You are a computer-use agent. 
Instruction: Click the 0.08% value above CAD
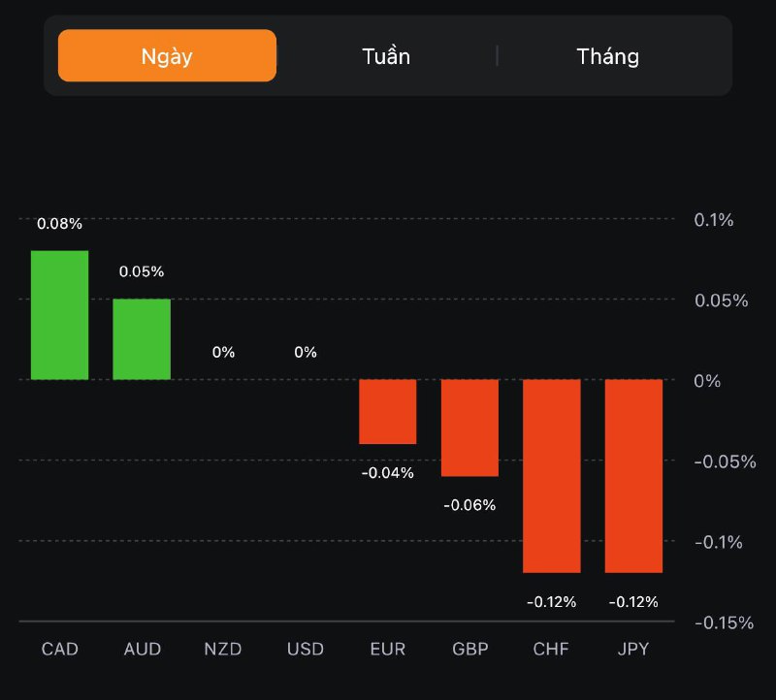pos(59,224)
